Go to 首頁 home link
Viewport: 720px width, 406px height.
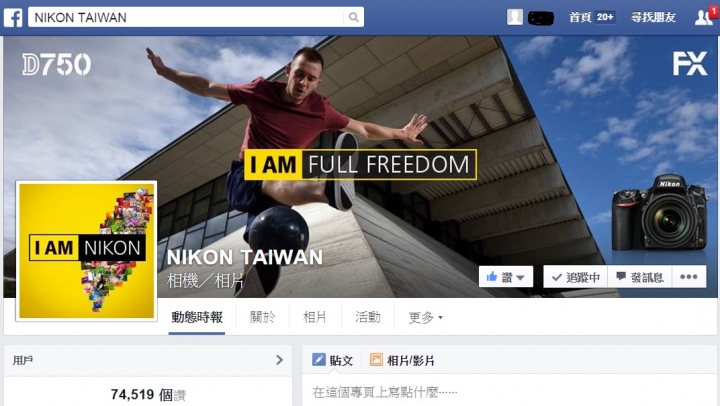pyautogui.click(x=580, y=17)
